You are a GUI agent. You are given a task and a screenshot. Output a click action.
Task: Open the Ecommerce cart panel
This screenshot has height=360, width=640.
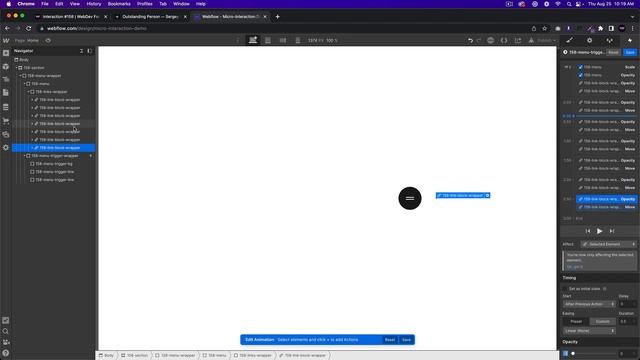[x=6, y=121]
